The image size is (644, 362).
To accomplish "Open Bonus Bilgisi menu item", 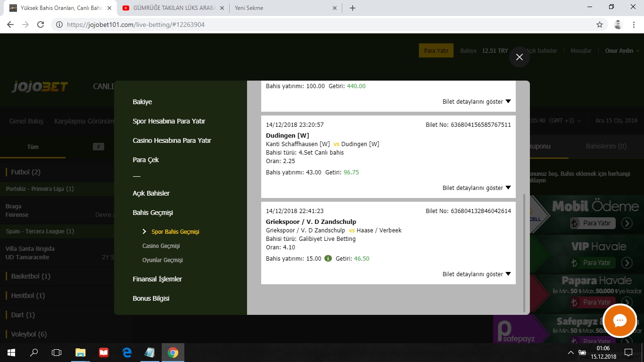I will [x=151, y=298].
